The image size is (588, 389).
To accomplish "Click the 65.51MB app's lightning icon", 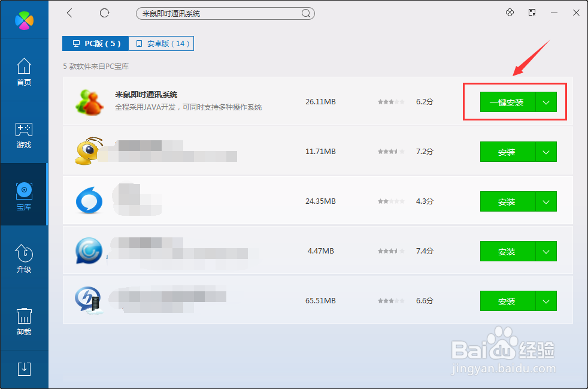I will point(89,300).
